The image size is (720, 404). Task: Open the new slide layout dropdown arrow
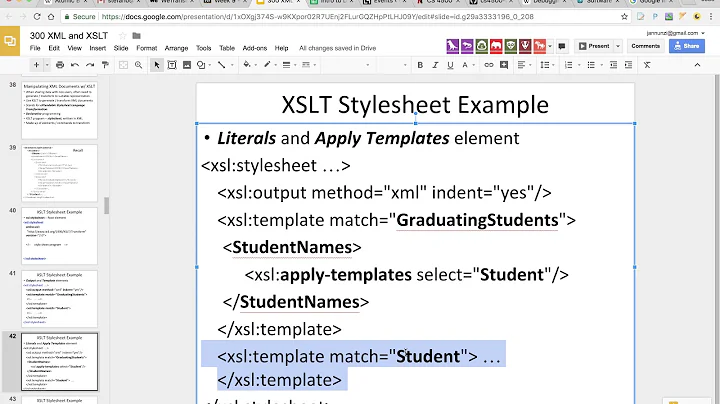point(46,65)
